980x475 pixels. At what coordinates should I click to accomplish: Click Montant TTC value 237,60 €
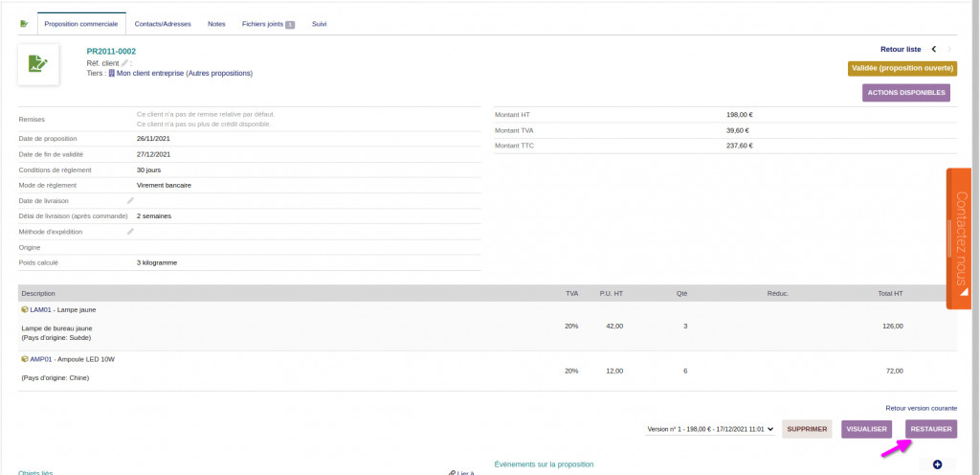click(x=740, y=146)
